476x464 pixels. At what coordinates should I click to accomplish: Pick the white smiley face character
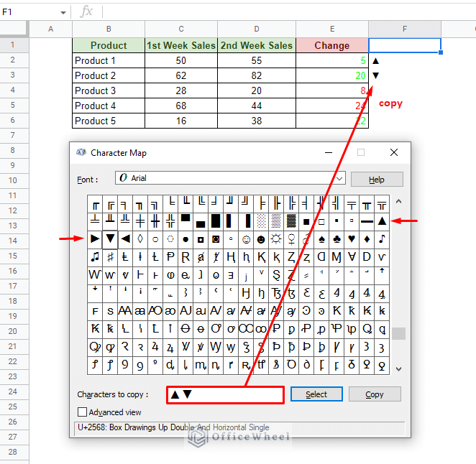click(x=246, y=240)
